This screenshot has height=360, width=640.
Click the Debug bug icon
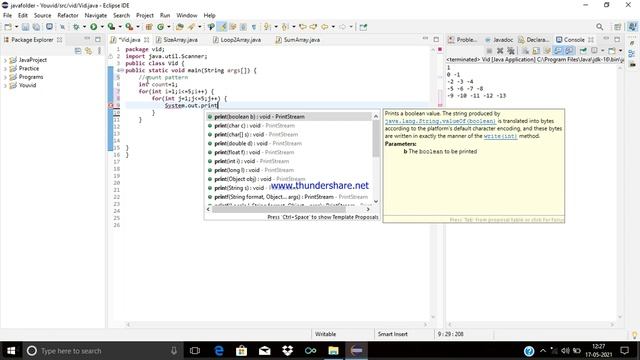tap(76, 27)
